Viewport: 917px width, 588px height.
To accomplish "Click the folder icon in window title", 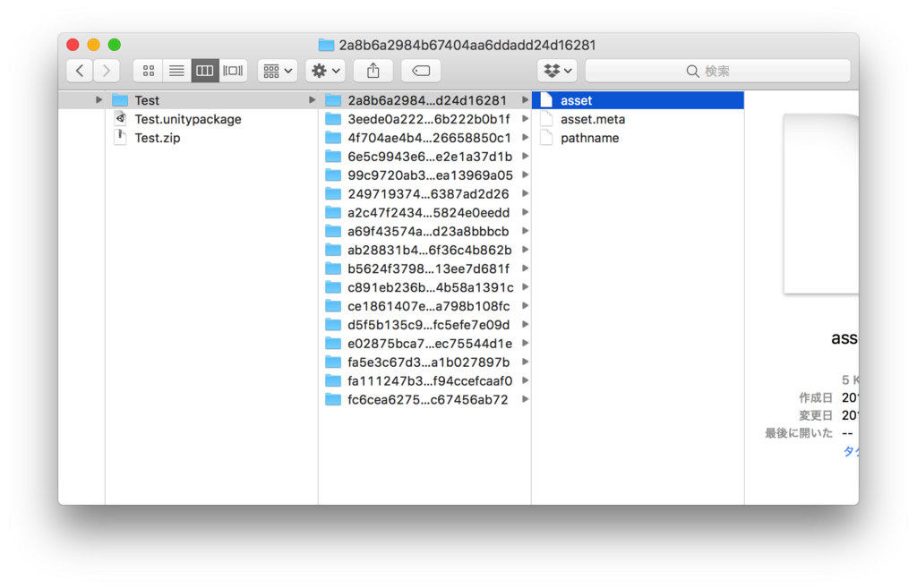I will [326, 45].
